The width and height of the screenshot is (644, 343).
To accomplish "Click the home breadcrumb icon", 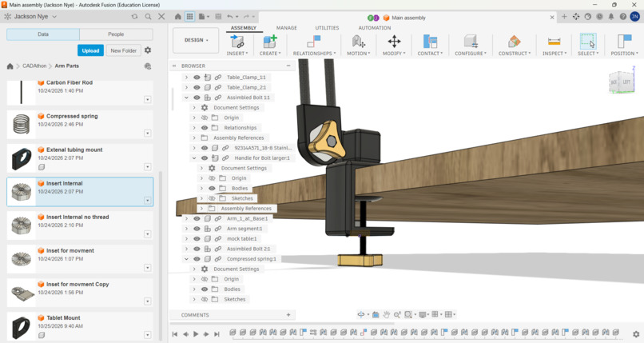I will point(10,66).
